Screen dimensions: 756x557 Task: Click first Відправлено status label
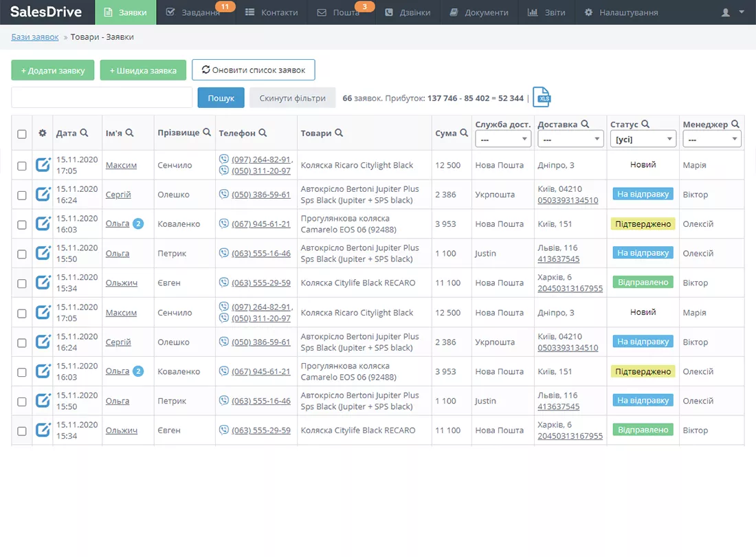pyautogui.click(x=643, y=282)
